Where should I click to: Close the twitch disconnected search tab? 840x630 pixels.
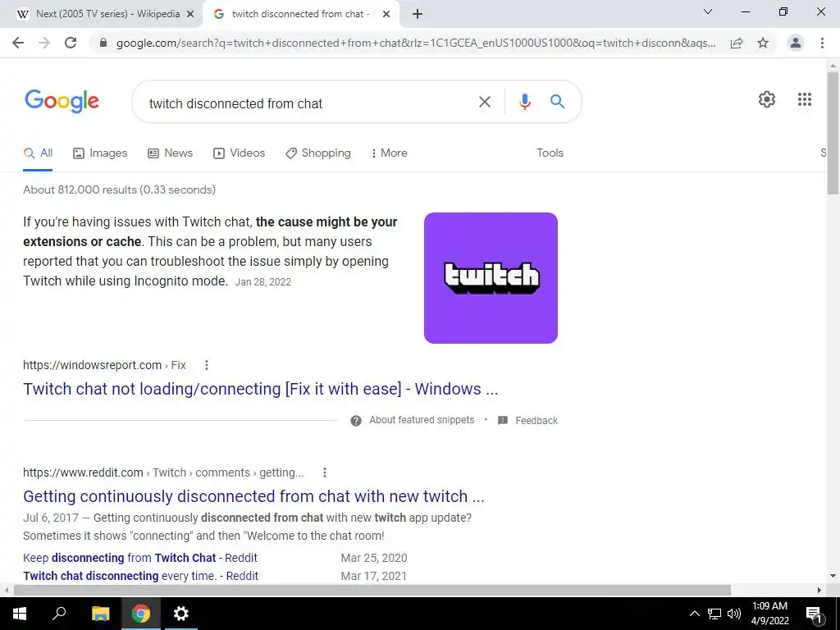(386, 15)
